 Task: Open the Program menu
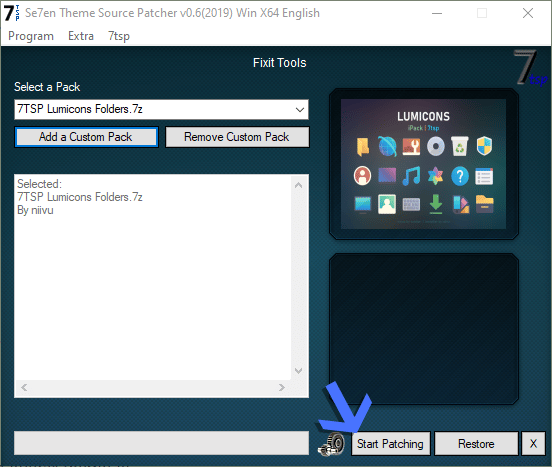click(31, 36)
